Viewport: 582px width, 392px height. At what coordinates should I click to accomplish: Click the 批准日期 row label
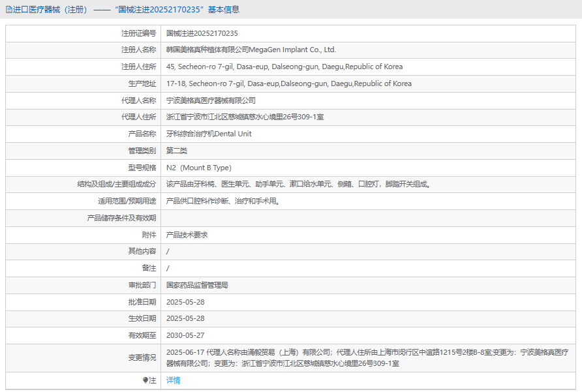coord(142,302)
